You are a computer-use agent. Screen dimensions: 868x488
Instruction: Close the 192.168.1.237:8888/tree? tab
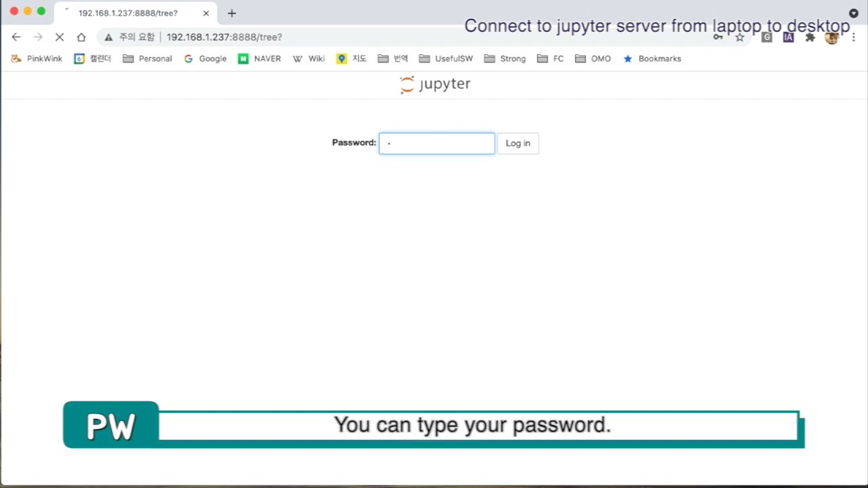point(206,13)
